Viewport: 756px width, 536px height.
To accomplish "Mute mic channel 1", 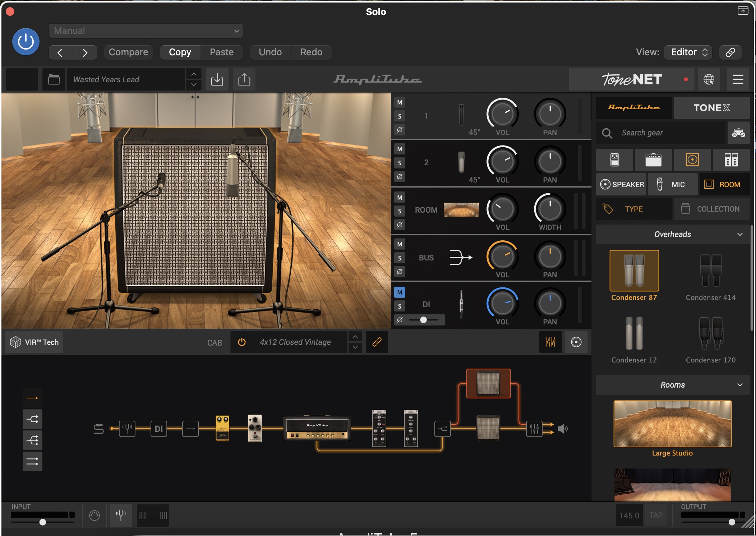I will click(400, 102).
